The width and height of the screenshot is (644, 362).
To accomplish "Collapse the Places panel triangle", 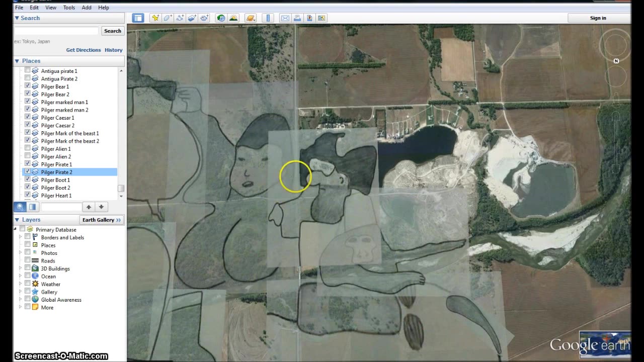I will (17, 61).
